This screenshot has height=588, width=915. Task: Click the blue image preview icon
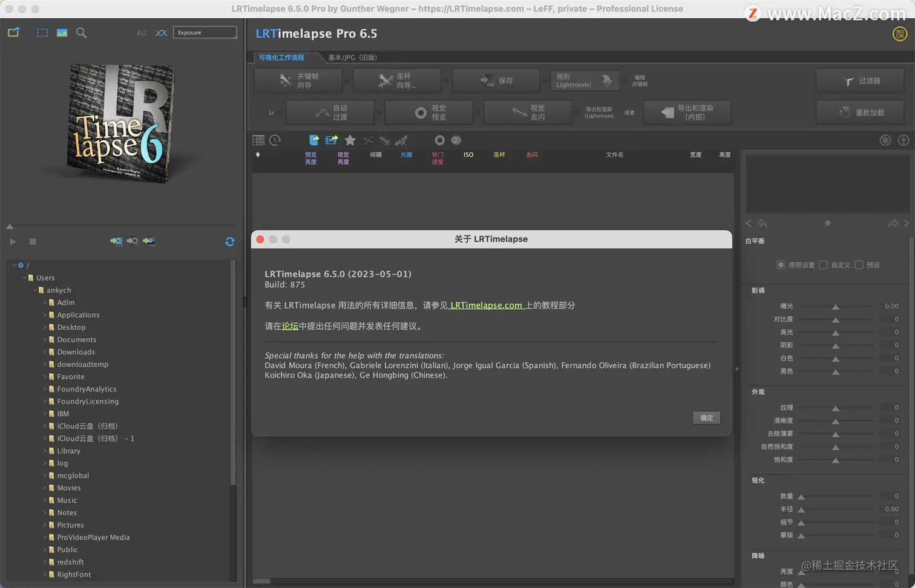62,33
